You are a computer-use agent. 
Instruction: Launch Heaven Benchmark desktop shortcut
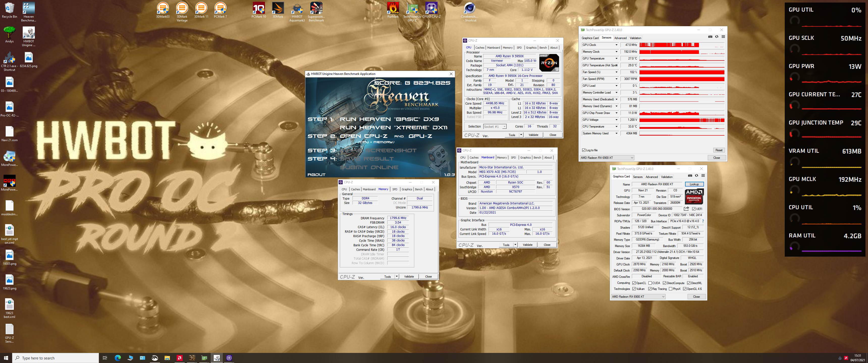pyautogui.click(x=29, y=12)
